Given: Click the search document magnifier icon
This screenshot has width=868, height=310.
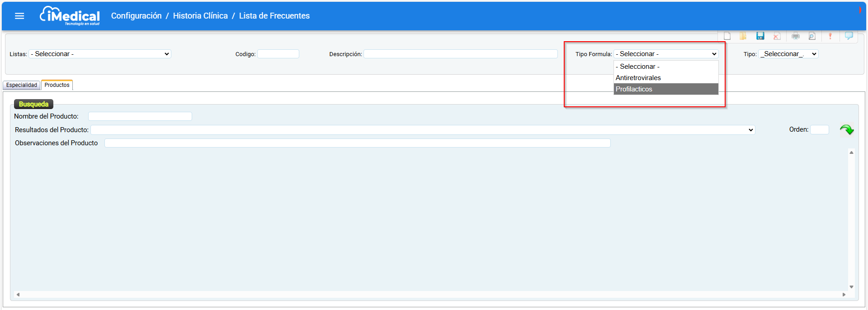Looking at the screenshot, I should [x=812, y=36].
